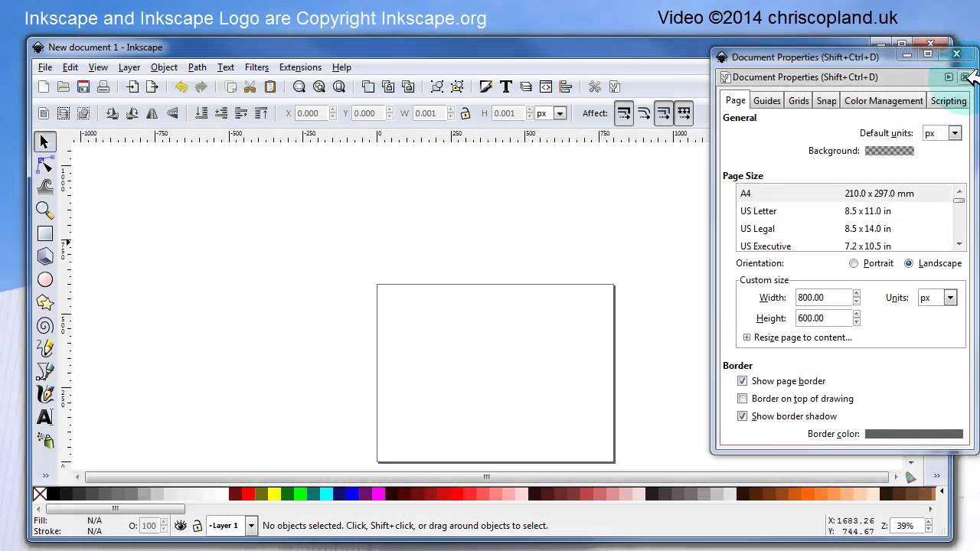Select Portrait orientation
980x551 pixels.
coord(854,263)
